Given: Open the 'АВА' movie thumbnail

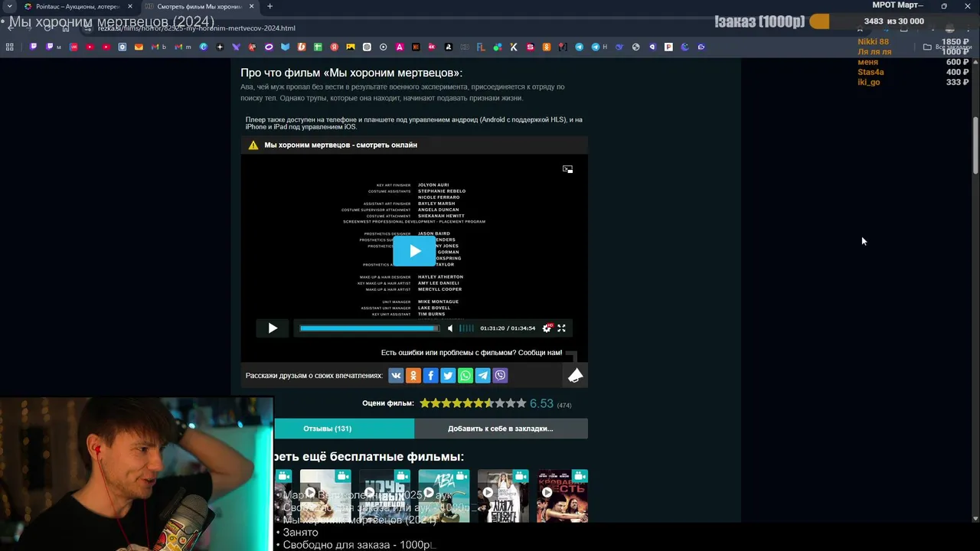Looking at the screenshot, I should tap(444, 496).
